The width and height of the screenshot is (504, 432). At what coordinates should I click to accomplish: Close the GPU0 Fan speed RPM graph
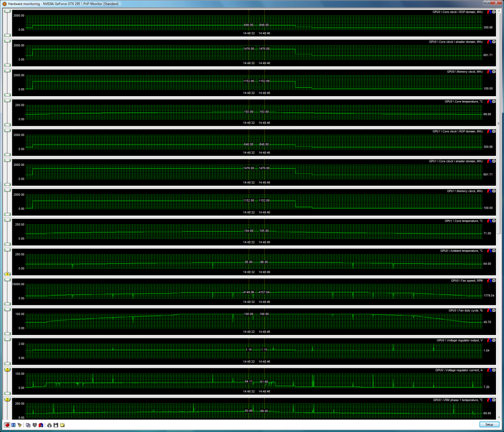[x=494, y=281]
